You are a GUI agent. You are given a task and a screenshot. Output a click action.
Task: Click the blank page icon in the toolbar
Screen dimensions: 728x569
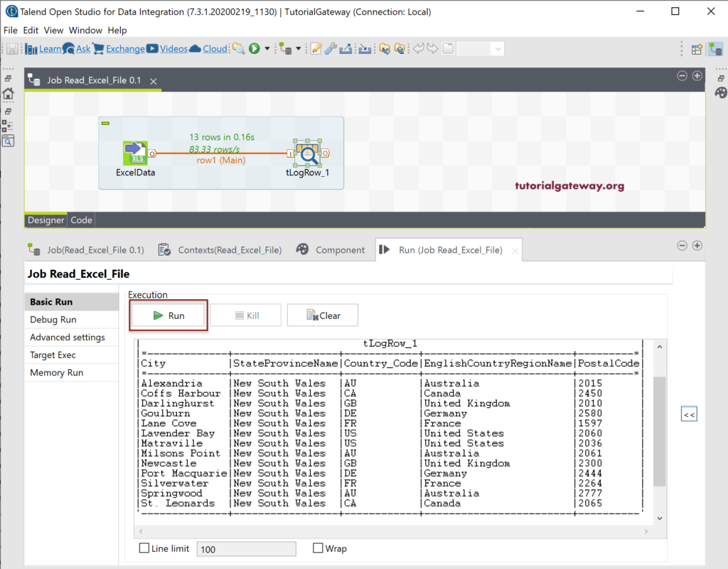pos(448,49)
